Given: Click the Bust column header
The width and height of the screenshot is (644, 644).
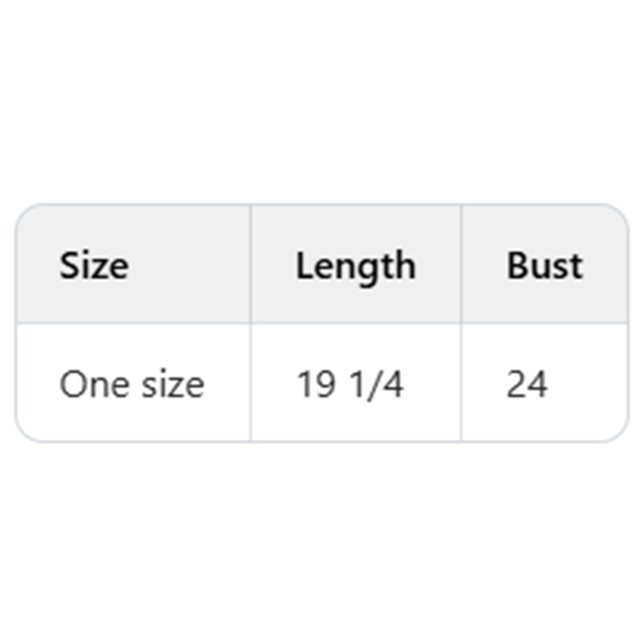Looking at the screenshot, I should coord(544,266).
